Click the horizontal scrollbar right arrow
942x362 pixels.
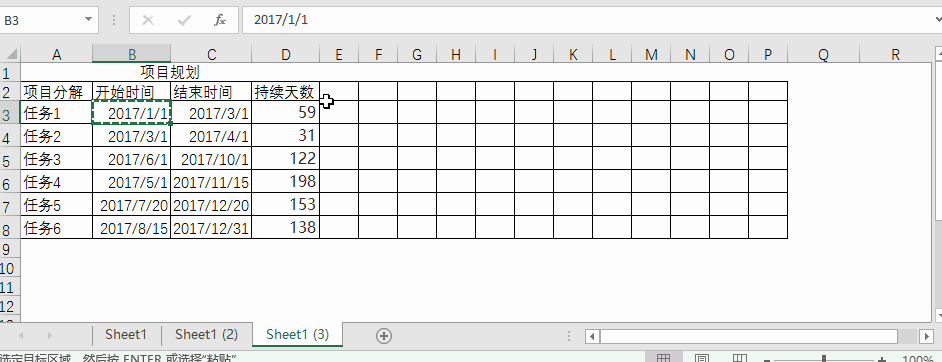click(928, 336)
